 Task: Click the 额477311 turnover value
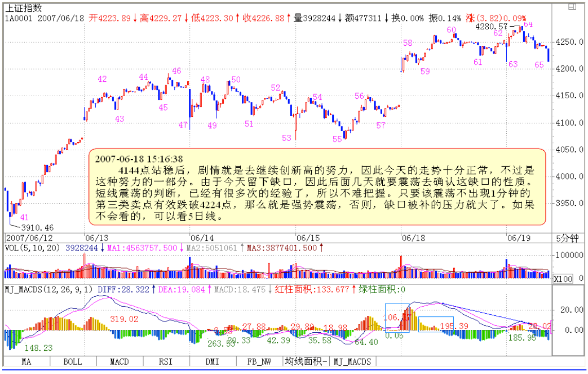coord(363,18)
